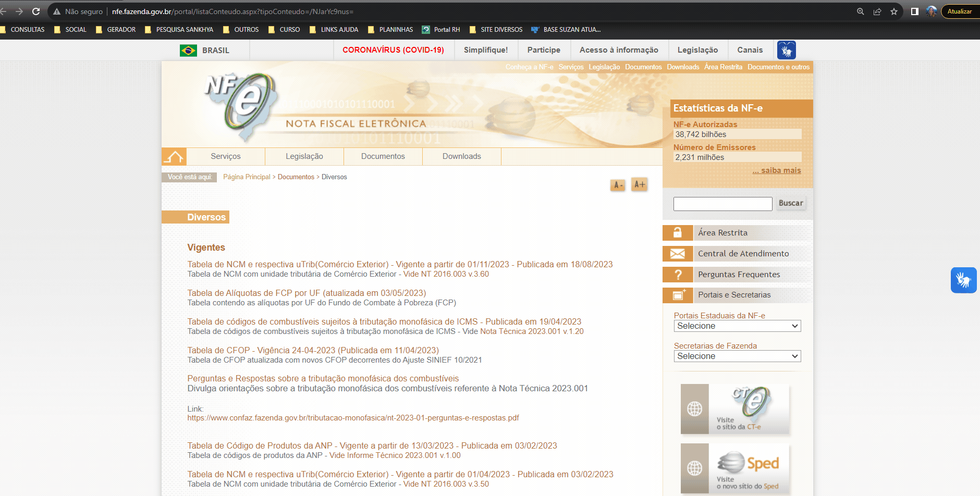Open the Legislação tab in orange menu

[x=304, y=156]
